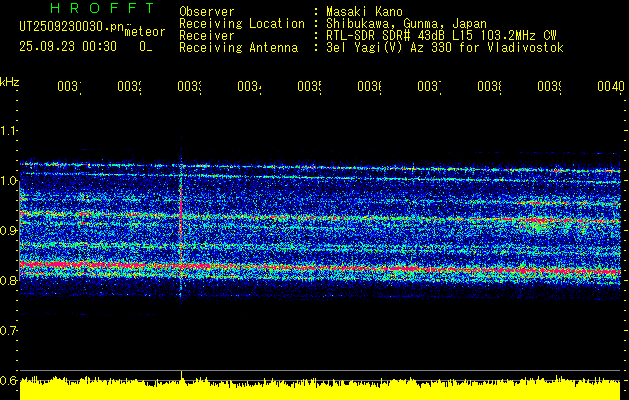This screenshot has width=629, height=400.
Task: Click the 0.6 kHz axis value
Action: click(x=8, y=380)
